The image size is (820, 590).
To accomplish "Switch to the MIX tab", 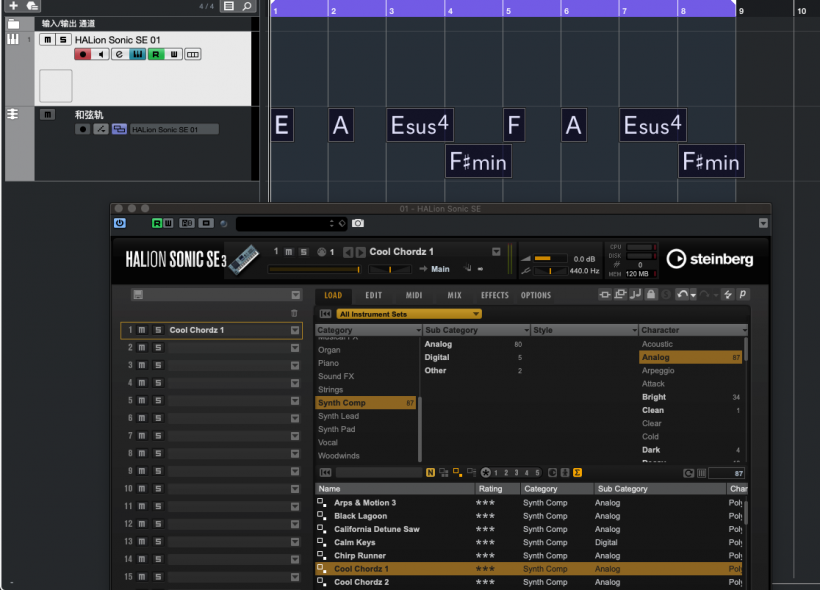I will tap(454, 295).
